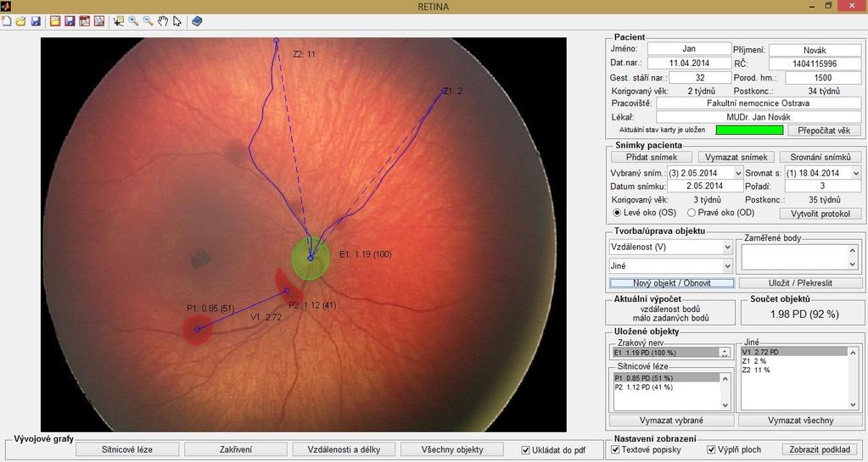Click the Sítnicové léze list scrollbar
This screenshot has width=868, height=462.
point(725,391)
